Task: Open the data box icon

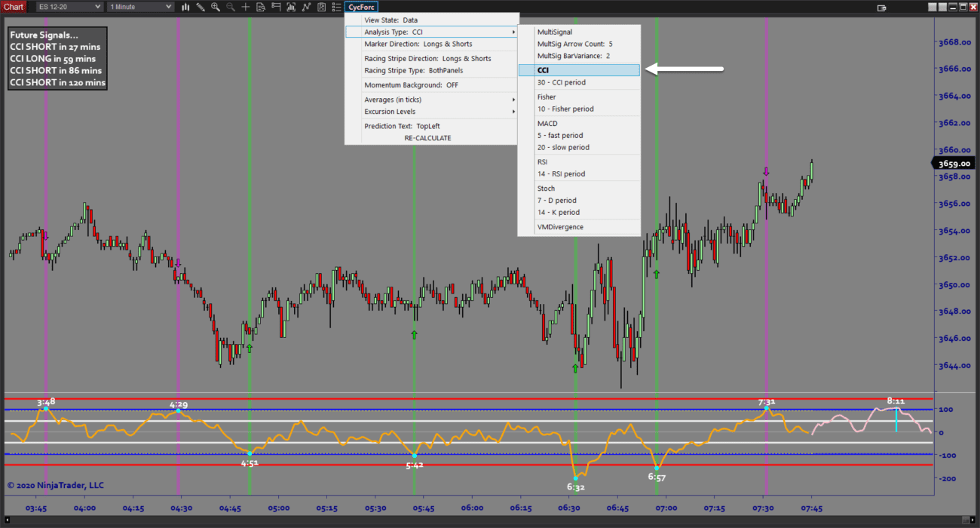Action: [261, 7]
